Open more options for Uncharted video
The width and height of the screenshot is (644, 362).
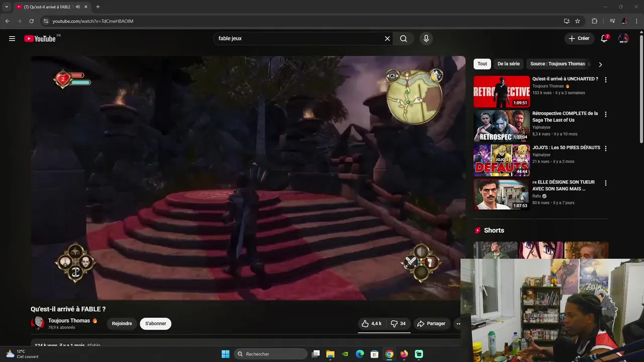coord(605,79)
